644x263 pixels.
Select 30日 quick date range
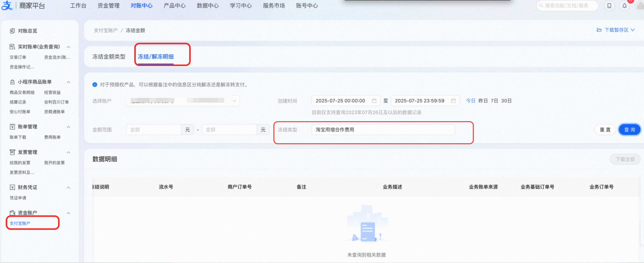(x=506, y=101)
